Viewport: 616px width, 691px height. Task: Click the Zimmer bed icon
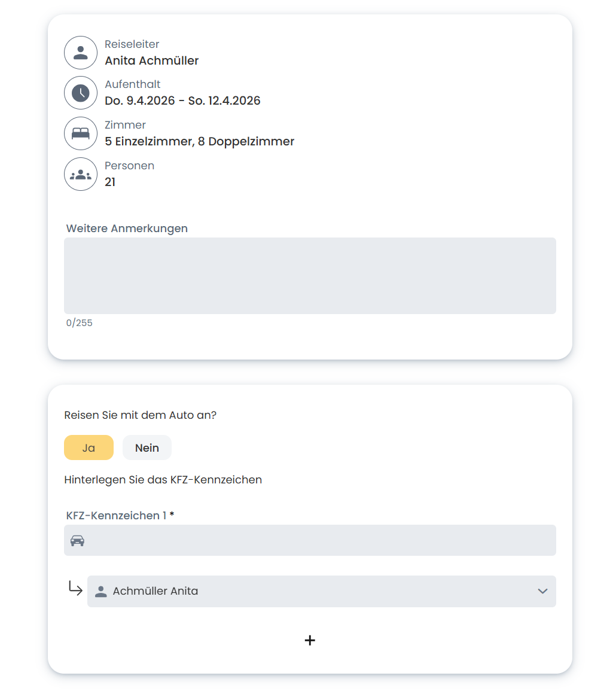tap(81, 133)
